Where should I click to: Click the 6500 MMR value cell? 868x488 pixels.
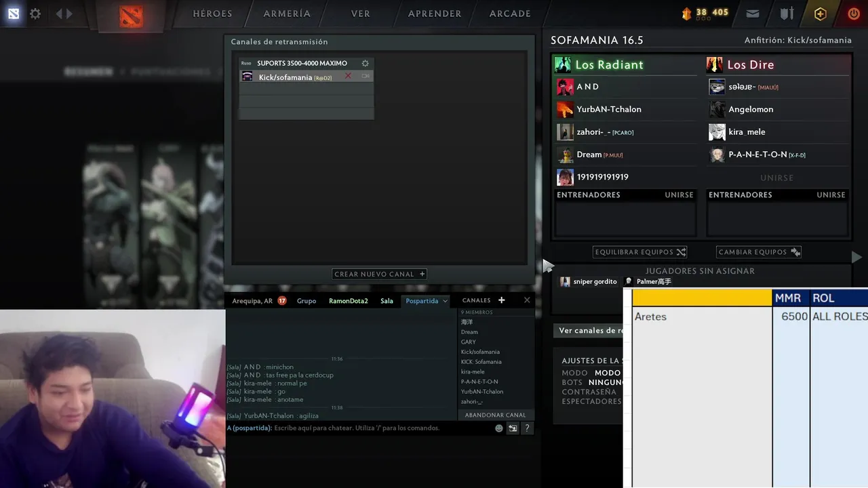[791, 317]
